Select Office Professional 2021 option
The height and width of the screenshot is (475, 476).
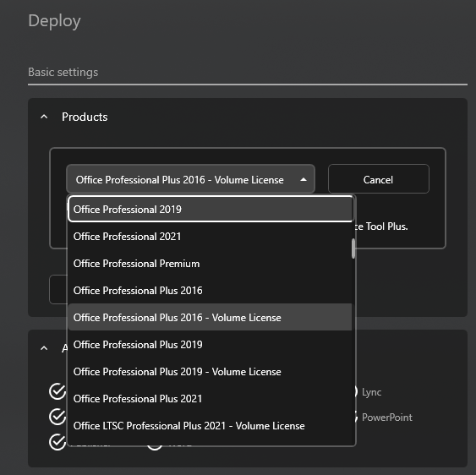210,236
